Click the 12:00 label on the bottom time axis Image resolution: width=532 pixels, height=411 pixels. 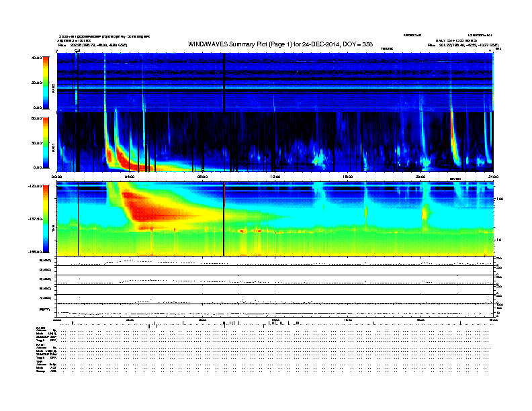pos(275,320)
